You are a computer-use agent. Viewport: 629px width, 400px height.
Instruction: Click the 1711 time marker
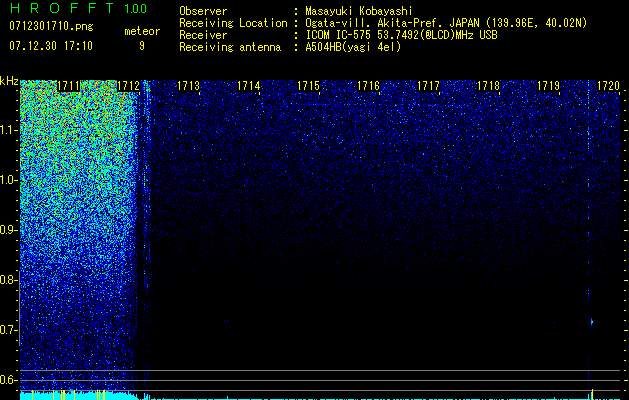(69, 86)
